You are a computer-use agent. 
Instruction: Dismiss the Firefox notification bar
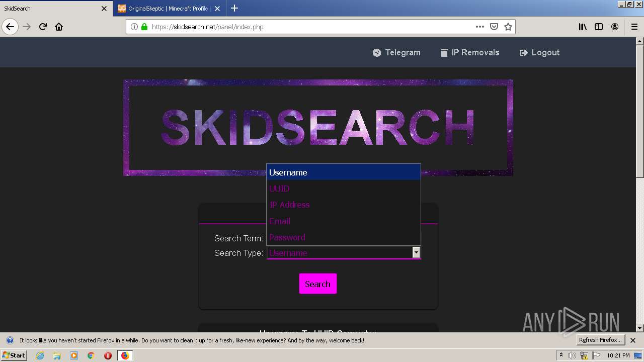[x=633, y=340]
